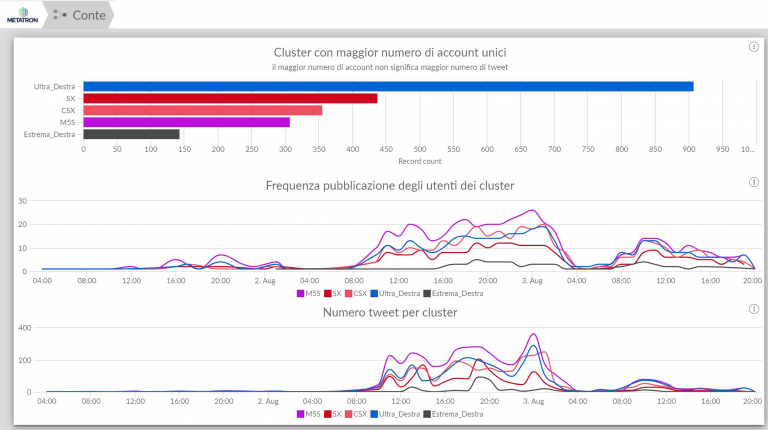Select the dark red SX bar

click(230, 98)
